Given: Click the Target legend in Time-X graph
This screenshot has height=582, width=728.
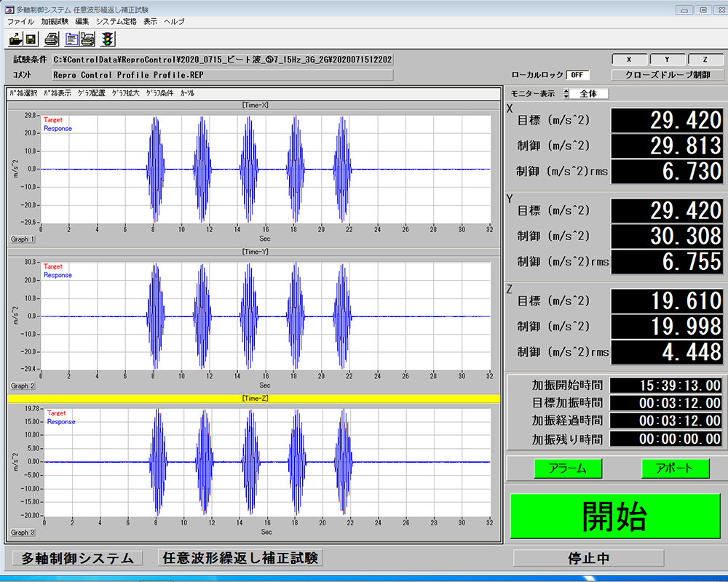Looking at the screenshot, I should (52, 120).
